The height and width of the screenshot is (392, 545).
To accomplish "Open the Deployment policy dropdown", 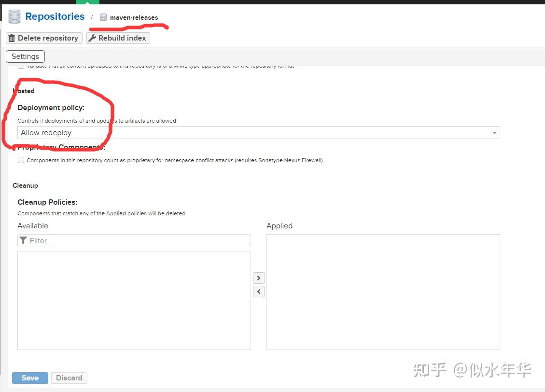I will pos(258,132).
